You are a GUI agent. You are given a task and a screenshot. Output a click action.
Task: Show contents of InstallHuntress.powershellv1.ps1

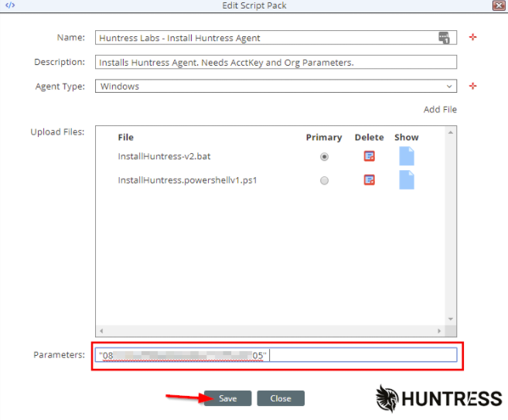tap(407, 179)
